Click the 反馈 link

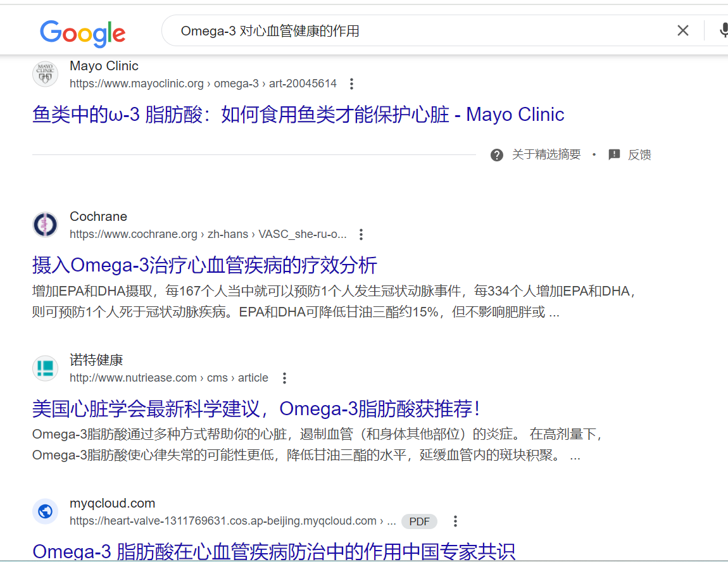click(x=639, y=154)
